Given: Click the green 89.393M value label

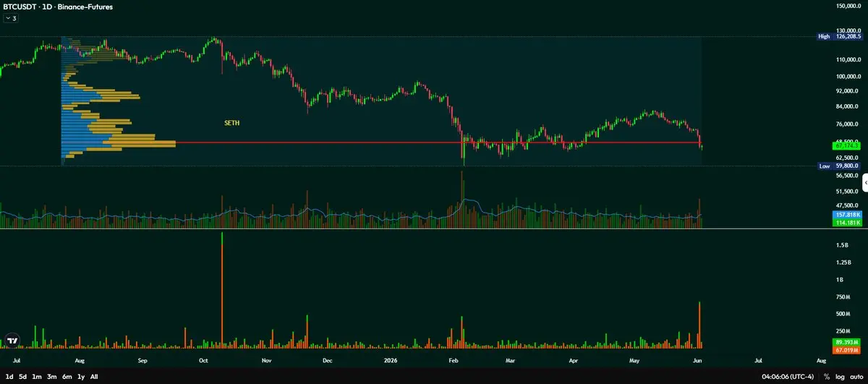Looking at the screenshot, I should coord(848,341).
